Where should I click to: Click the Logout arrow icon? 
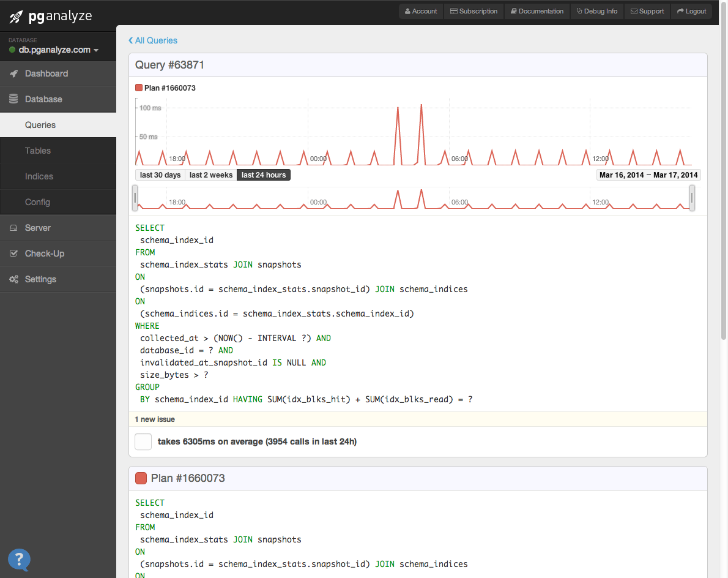coord(680,11)
